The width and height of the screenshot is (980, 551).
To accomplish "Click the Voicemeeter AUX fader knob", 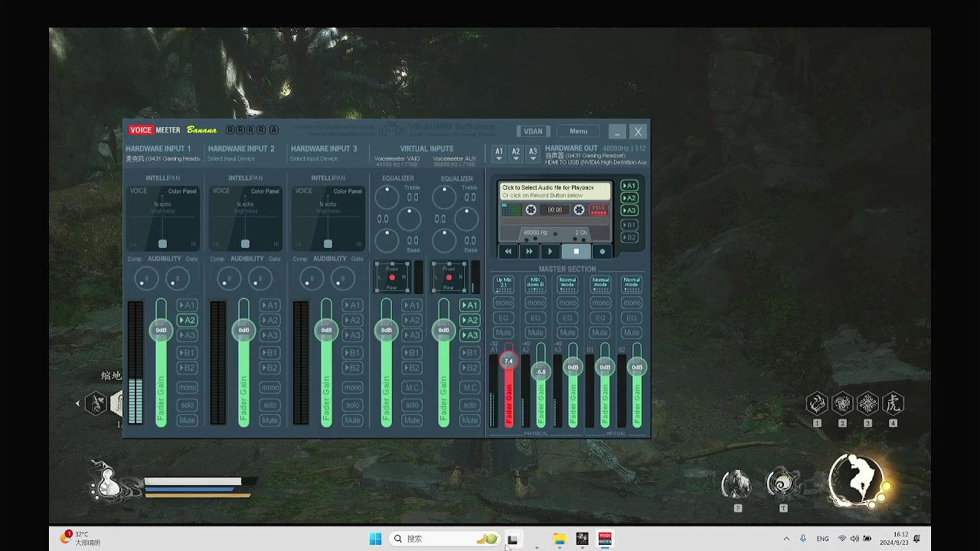I will pos(443,330).
